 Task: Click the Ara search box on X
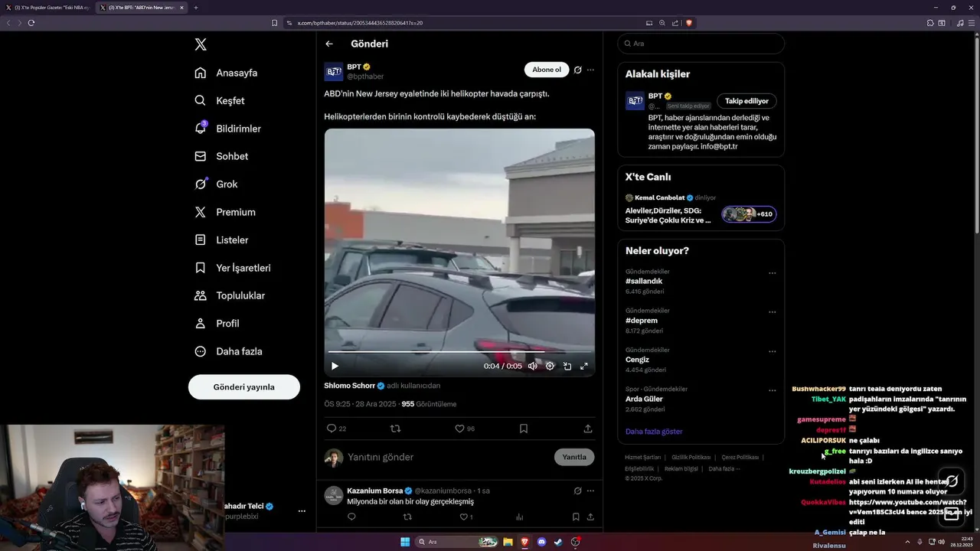click(701, 44)
